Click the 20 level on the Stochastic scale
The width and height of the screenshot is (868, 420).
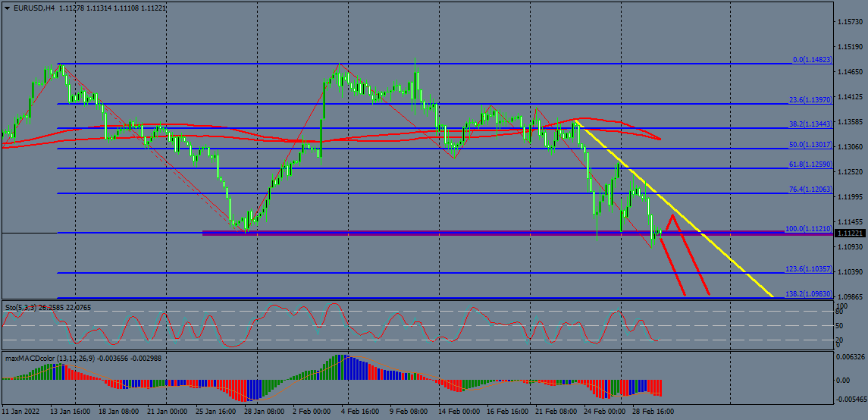pyautogui.click(x=838, y=340)
